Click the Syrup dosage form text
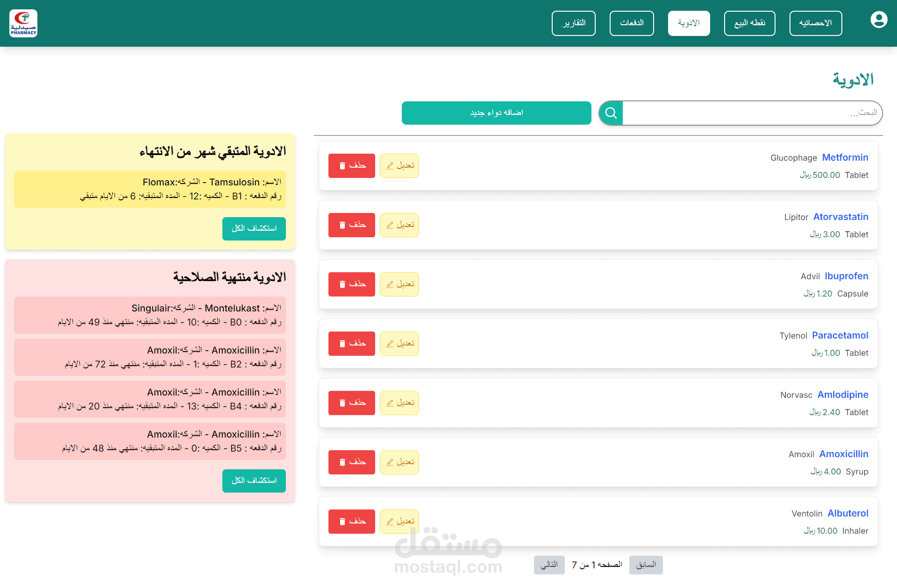Image resolution: width=897 pixels, height=588 pixels. (x=857, y=472)
